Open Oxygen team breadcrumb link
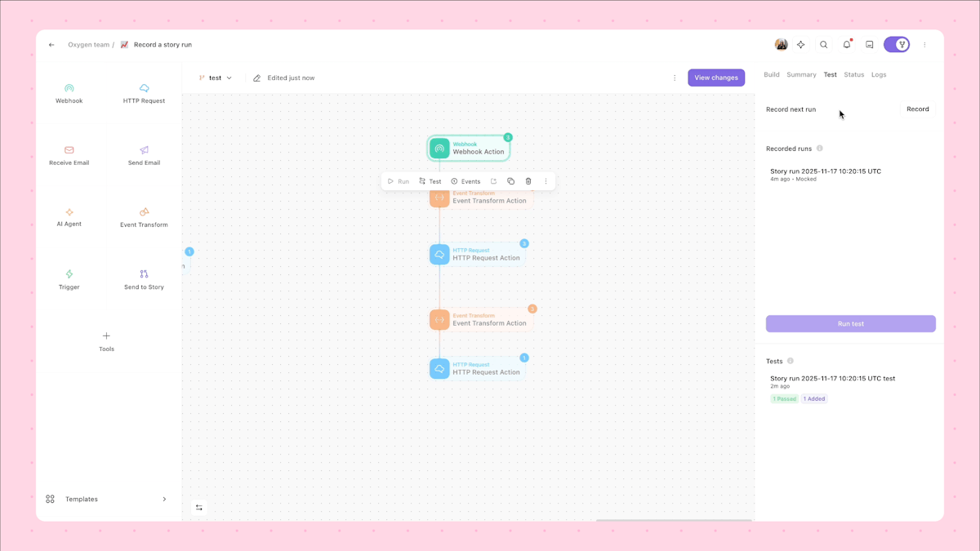Screen dimensions: 980x551 coord(89,45)
